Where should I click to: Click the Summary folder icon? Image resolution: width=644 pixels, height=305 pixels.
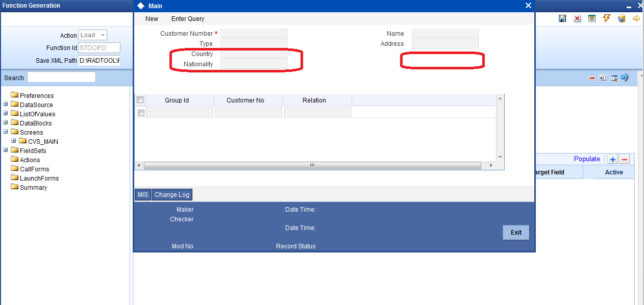coord(15,187)
